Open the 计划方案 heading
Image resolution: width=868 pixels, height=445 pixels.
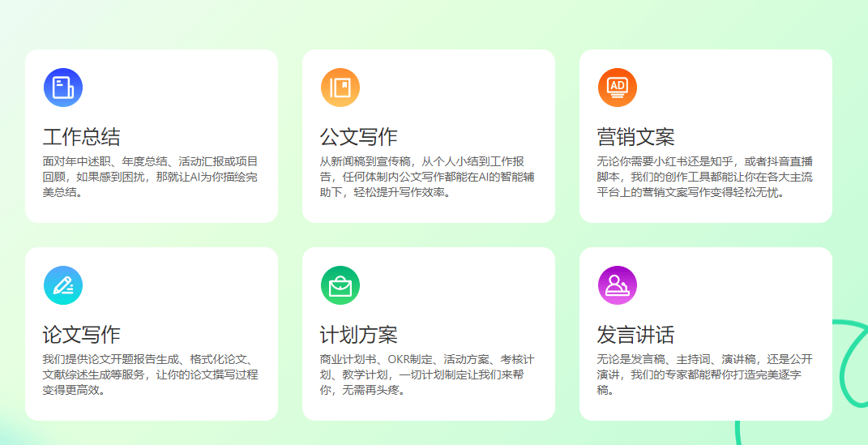[358, 334]
